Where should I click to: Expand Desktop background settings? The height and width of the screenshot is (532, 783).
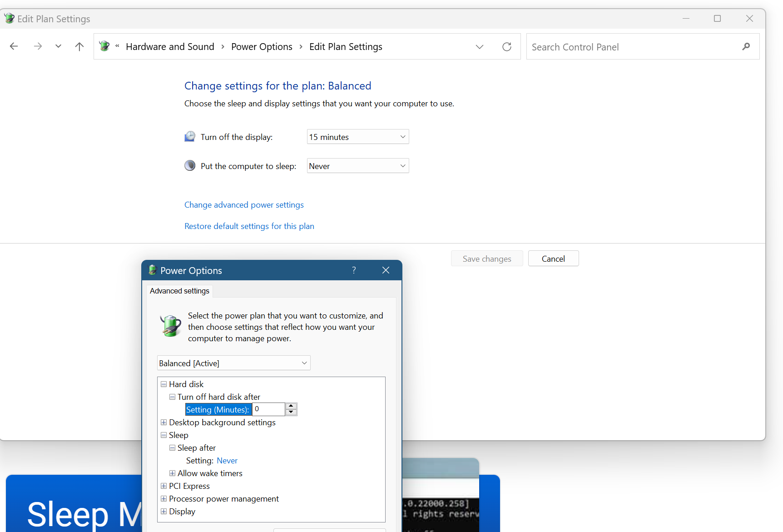[x=164, y=423]
